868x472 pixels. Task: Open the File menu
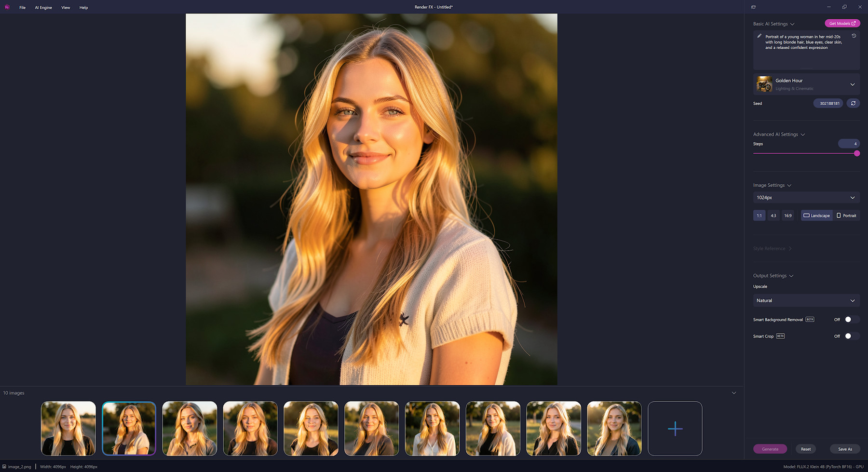click(22, 7)
